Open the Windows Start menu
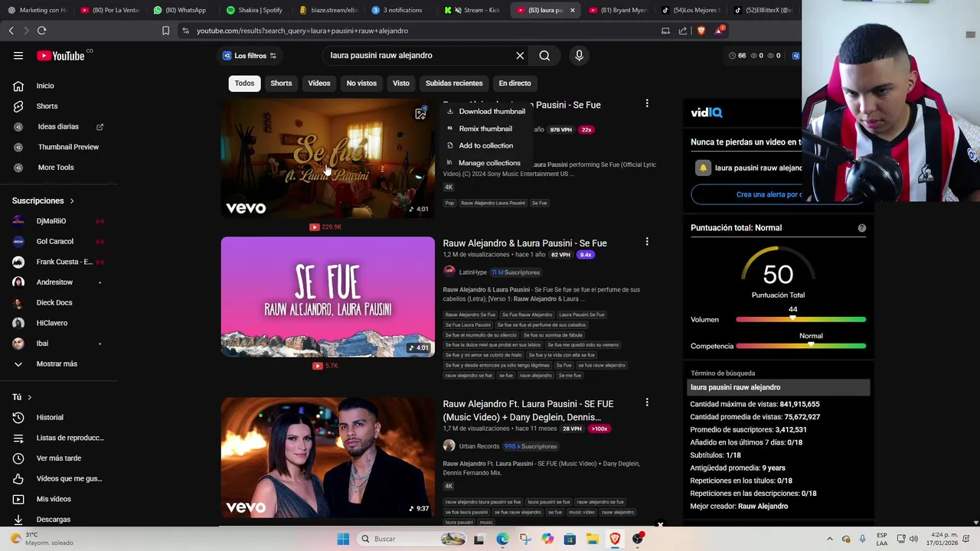 (x=343, y=539)
